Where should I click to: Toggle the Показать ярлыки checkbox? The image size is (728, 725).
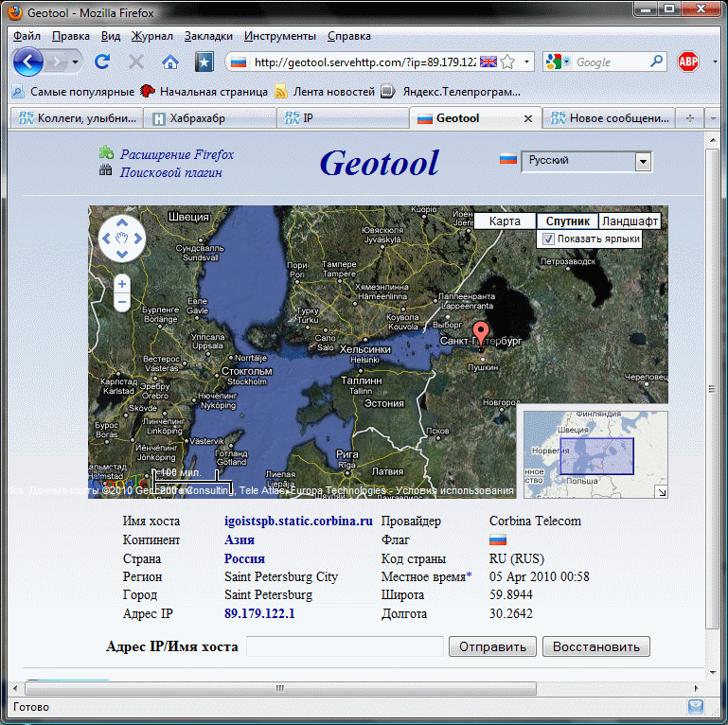pyautogui.click(x=548, y=239)
